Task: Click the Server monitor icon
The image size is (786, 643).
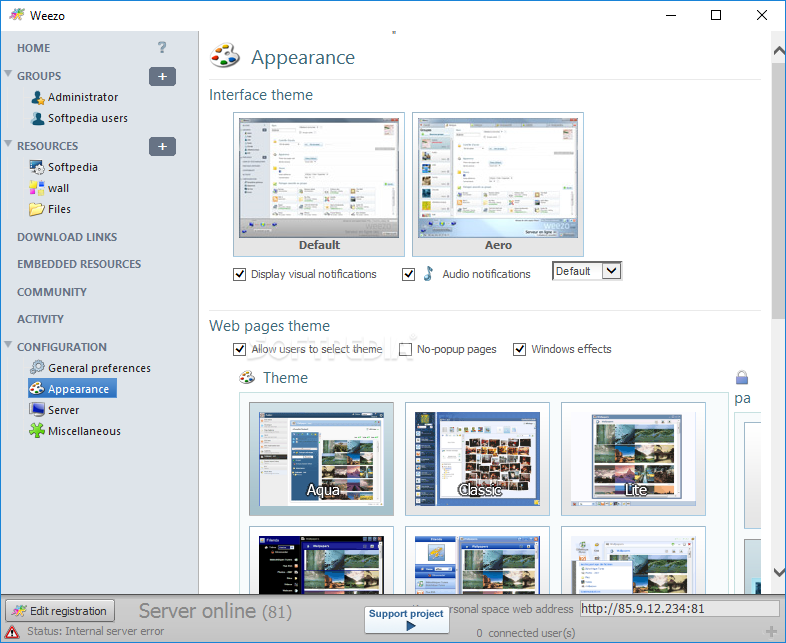Action: coord(37,409)
